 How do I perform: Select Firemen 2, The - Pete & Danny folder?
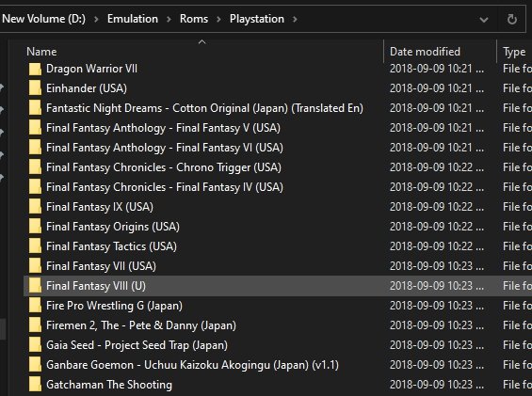click(x=141, y=325)
